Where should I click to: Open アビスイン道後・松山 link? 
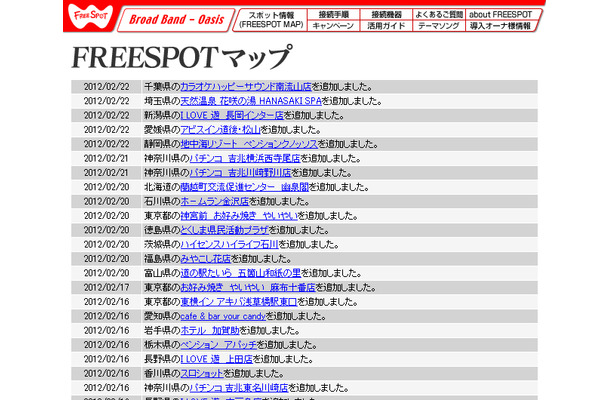(220, 130)
